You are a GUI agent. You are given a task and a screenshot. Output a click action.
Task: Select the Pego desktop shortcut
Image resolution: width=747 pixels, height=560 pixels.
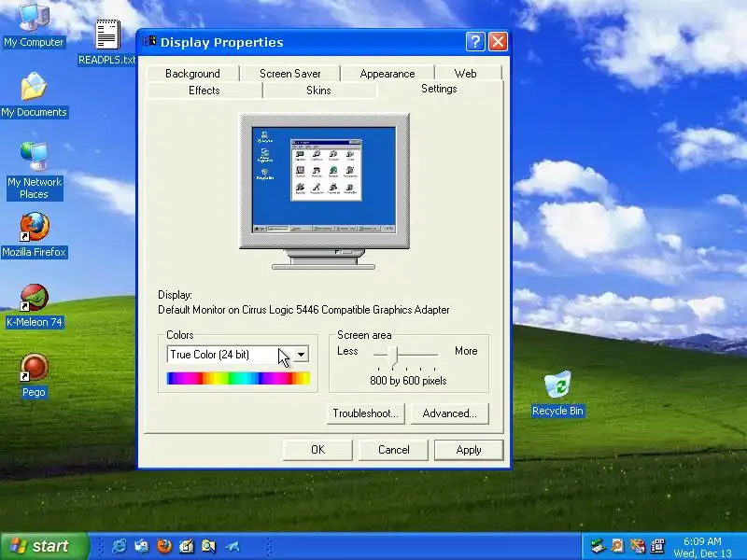tap(34, 375)
